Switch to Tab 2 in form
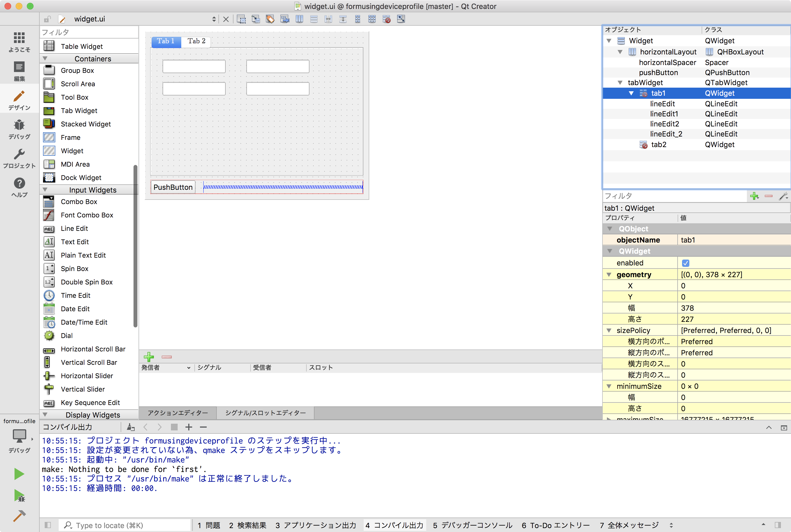Viewport: 791px width, 532px height. click(x=196, y=41)
